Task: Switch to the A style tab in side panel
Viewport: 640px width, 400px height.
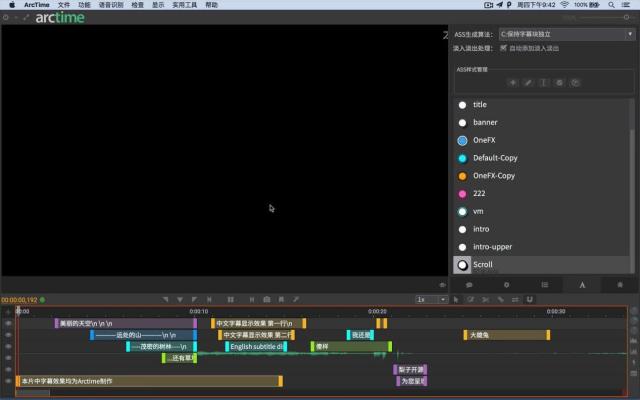Action: 582,285
